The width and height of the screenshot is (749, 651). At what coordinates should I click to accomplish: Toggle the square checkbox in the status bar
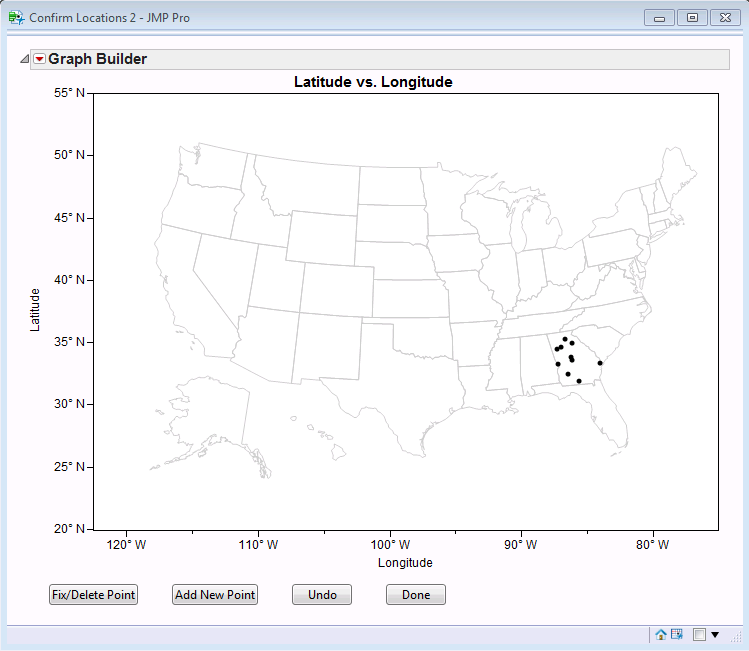click(699, 635)
